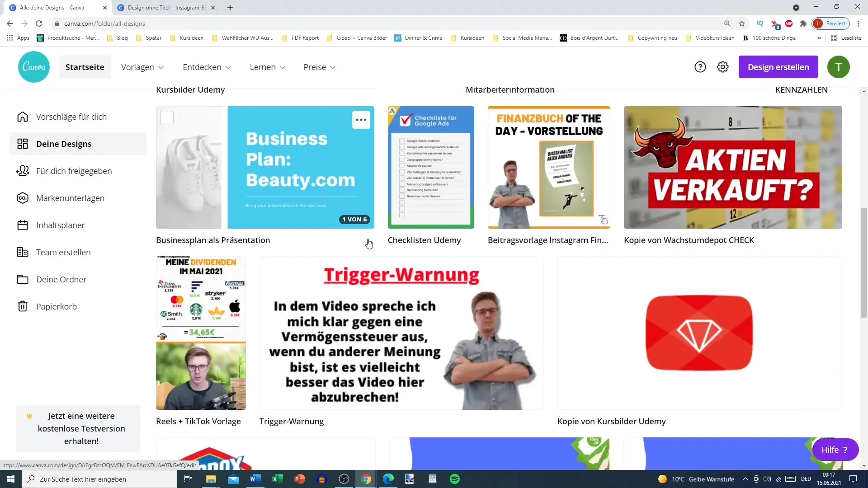Click the Businessplan als Präsentation title
The image size is (868, 488).
coord(213,240)
